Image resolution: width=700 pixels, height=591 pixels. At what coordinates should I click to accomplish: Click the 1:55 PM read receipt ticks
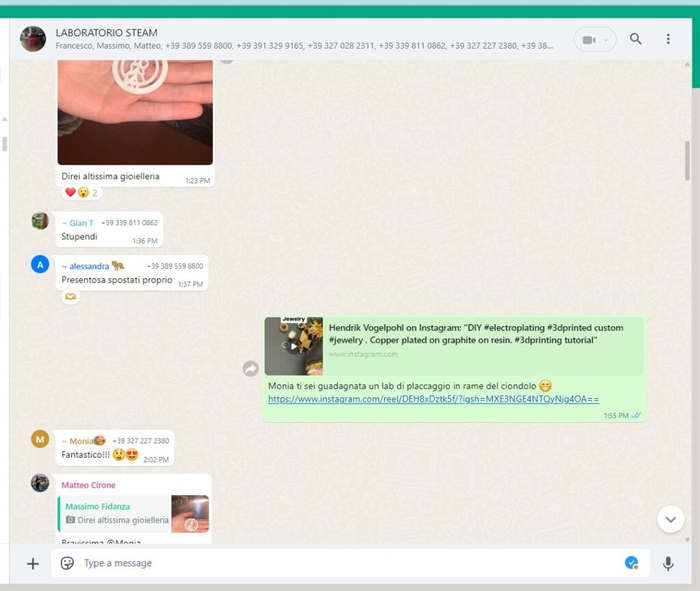coord(636,415)
